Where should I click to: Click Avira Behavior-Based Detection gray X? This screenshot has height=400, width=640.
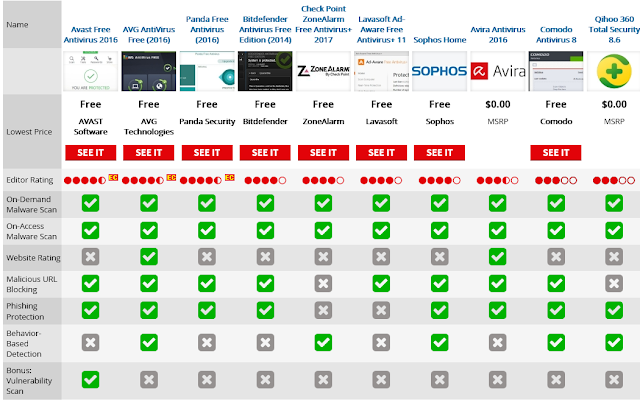(x=498, y=342)
